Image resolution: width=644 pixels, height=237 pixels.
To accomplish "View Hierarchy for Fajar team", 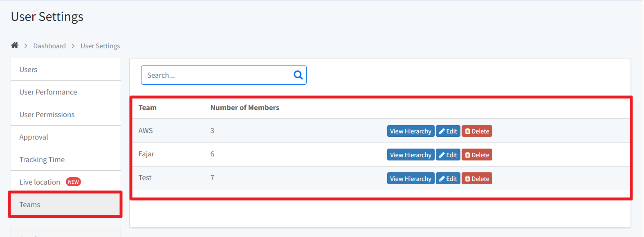I will [x=411, y=155].
